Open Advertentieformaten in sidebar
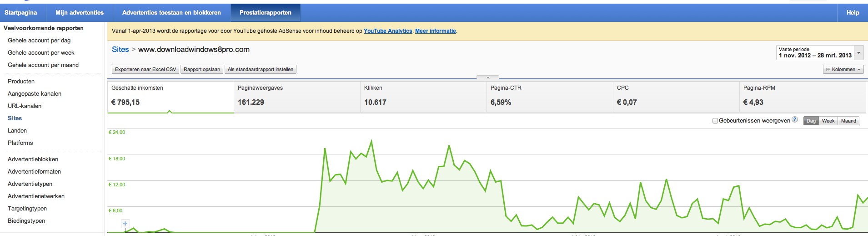868x236 pixels. pyautogui.click(x=34, y=171)
